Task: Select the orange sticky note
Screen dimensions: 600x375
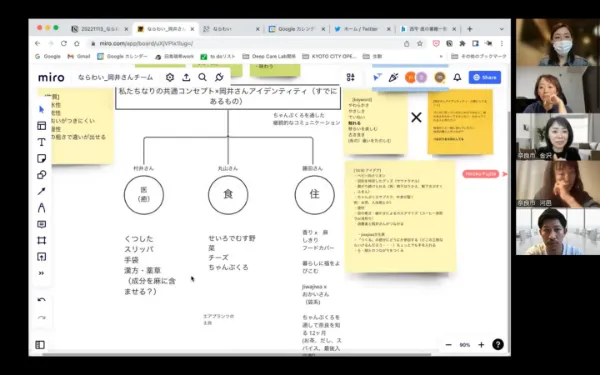Action: point(460,122)
